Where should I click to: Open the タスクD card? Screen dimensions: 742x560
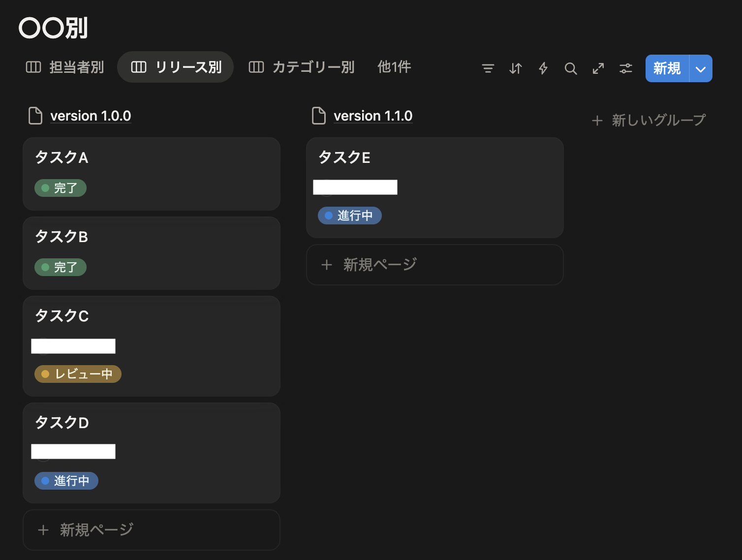coord(152,453)
